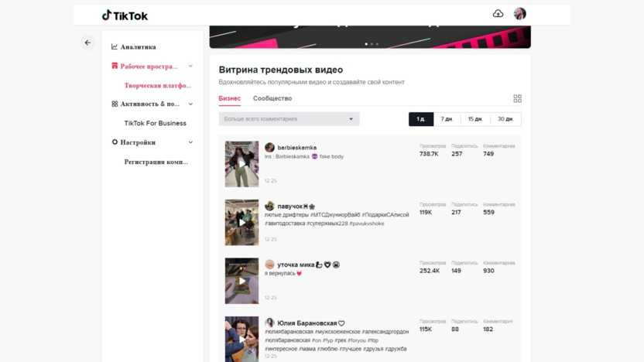
Task: Open Аналитика in the sidebar
Action: [133, 47]
